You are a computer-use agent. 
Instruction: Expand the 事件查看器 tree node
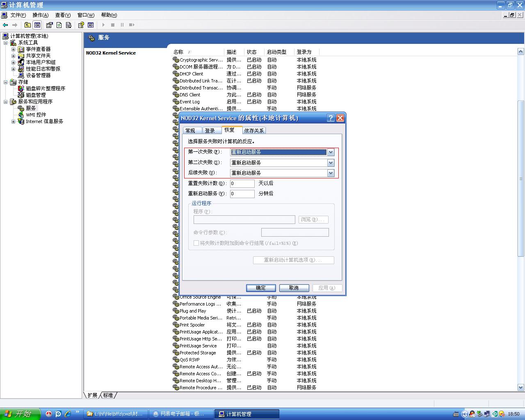click(x=13, y=49)
